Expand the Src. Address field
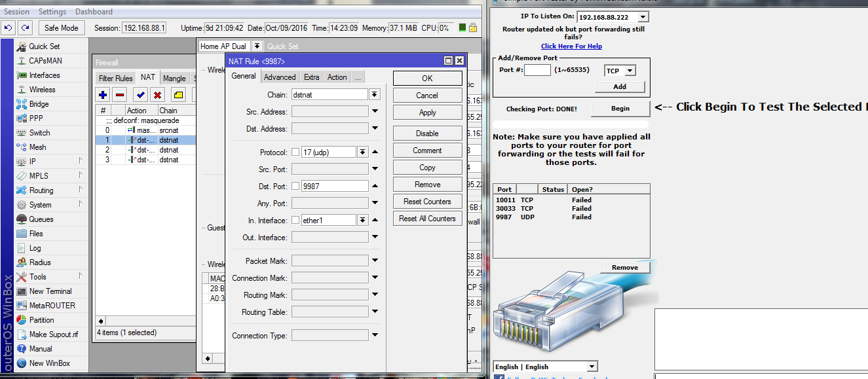Viewport: 868px width, 379px height. pyautogui.click(x=374, y=112)
